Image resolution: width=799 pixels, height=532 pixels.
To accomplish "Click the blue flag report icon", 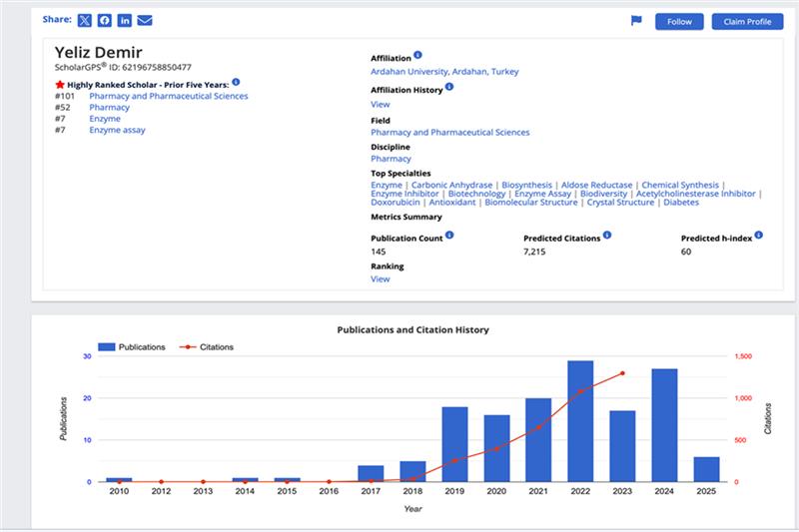I will [x=636, y=20].
